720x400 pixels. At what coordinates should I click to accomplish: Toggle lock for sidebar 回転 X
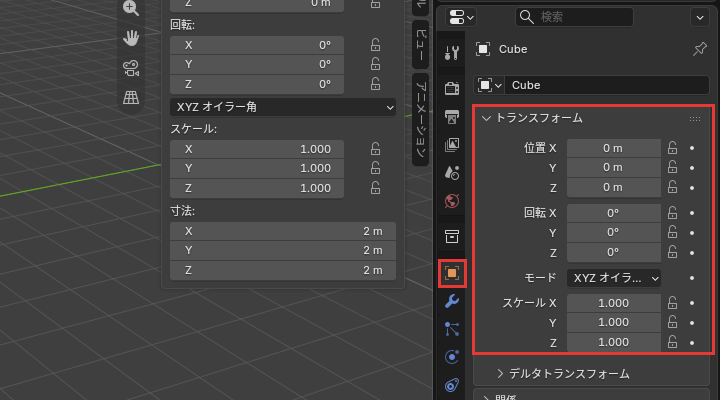click(x=375, y=45)
